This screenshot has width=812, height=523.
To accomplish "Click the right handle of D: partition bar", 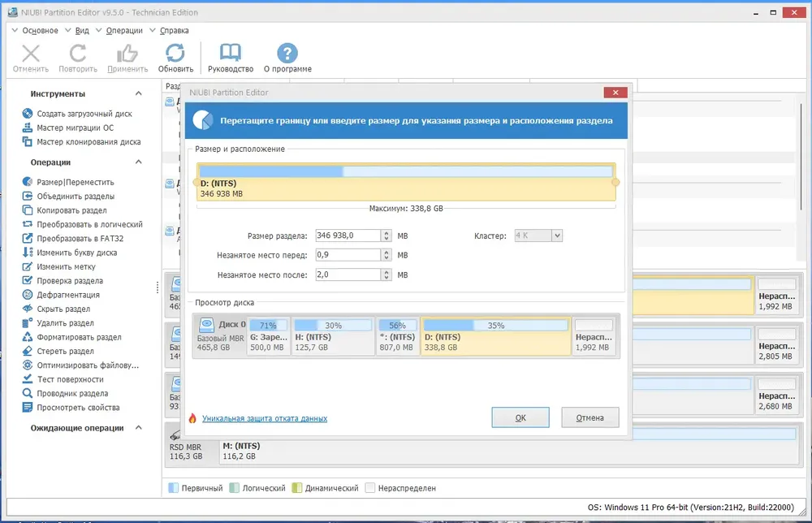I will click(615, 182).
